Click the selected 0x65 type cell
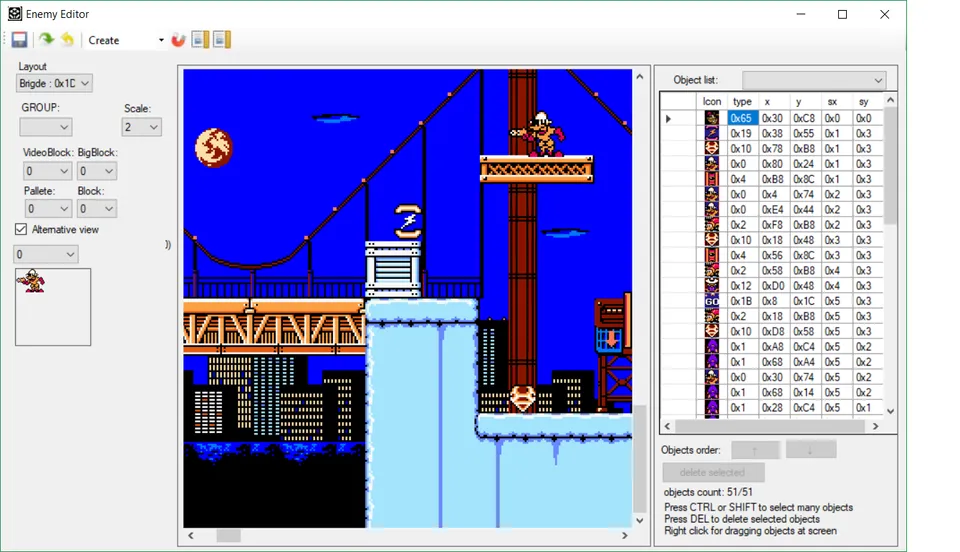 742,118
